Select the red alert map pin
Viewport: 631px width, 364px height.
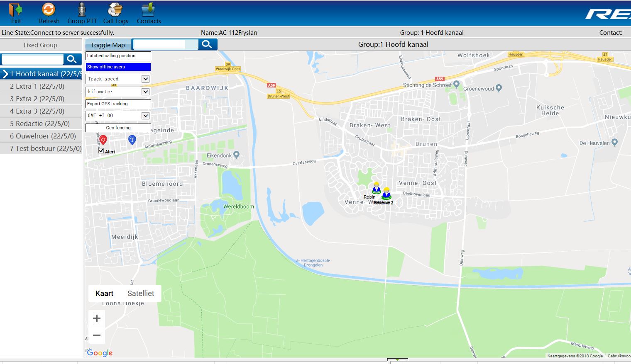coord(103,140)
